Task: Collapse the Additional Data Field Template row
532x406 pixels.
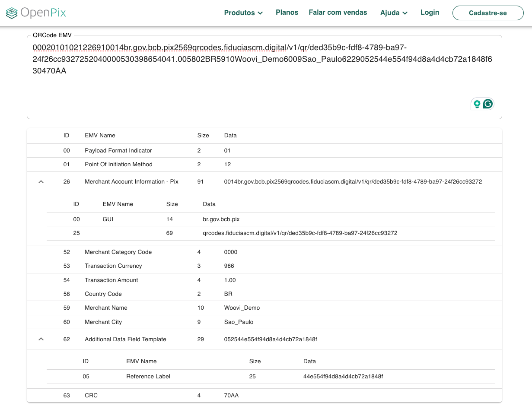Action: pyautogui.click(x=41, y=339)
